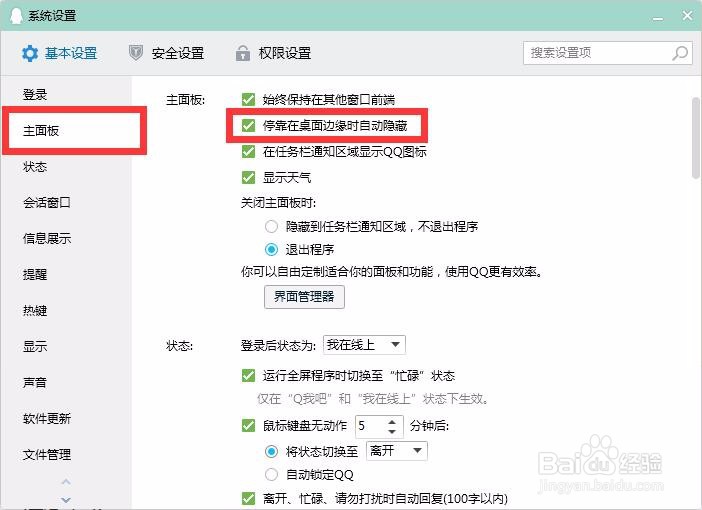Select 软件更新 in the sidebar
This screenshot has height=510, width=702.
47,418
